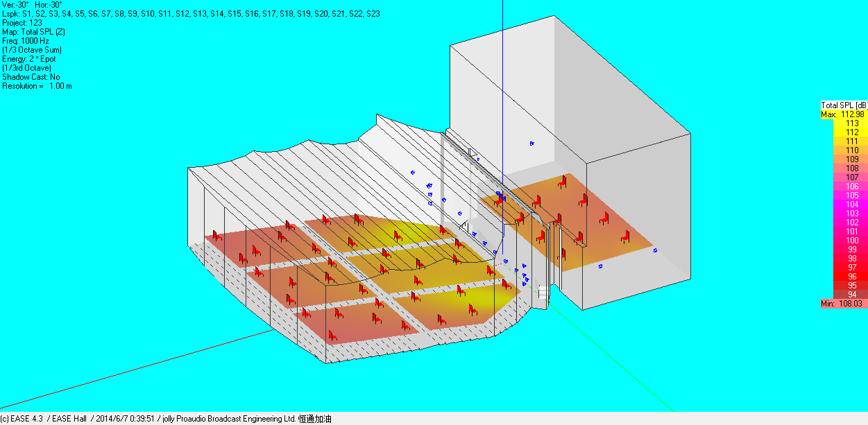Click the Shadow Cast: No label

[x=31, y=77]
